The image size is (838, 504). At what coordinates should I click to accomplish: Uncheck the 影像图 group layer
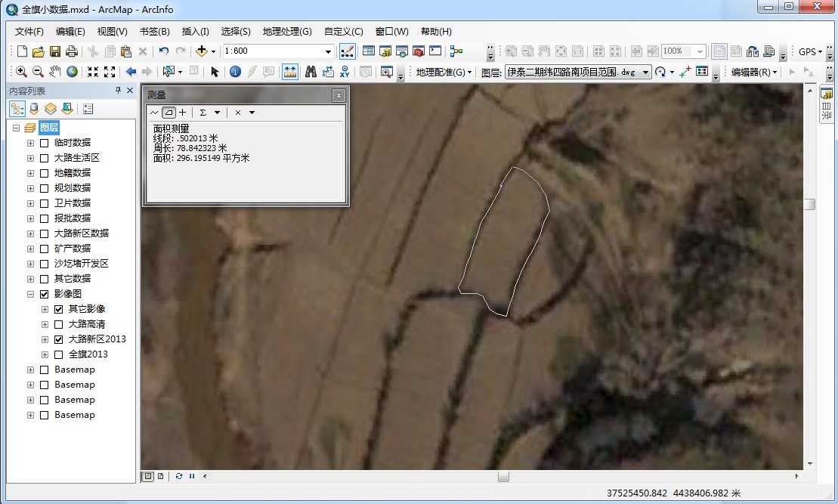45,294
